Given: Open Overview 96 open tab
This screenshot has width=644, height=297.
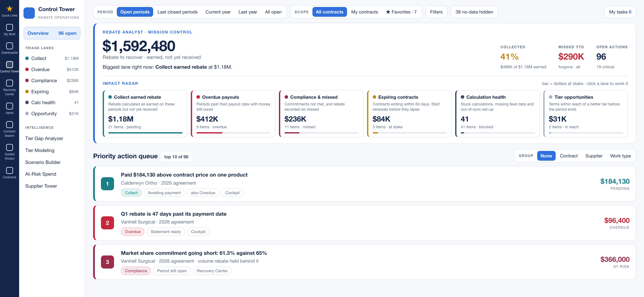Looking at the screenshot, I should [x=52, y=33].
